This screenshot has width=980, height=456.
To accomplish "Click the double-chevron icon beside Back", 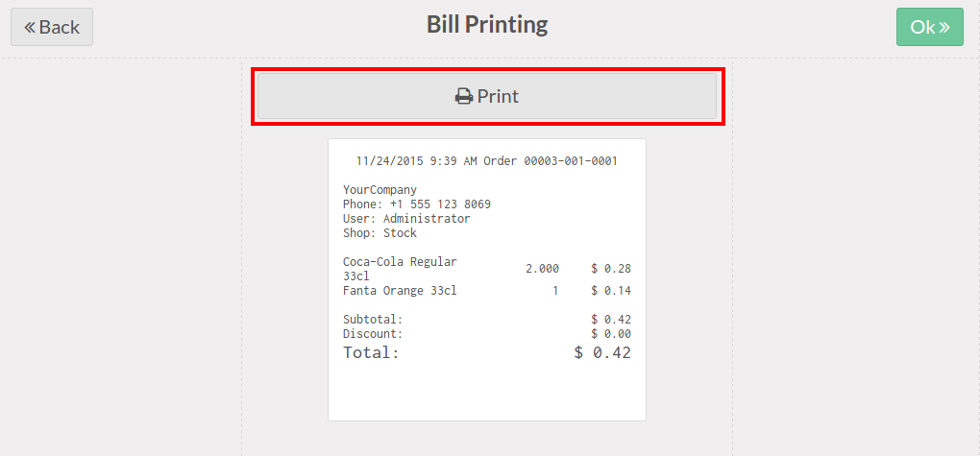I will pos(30,27).
